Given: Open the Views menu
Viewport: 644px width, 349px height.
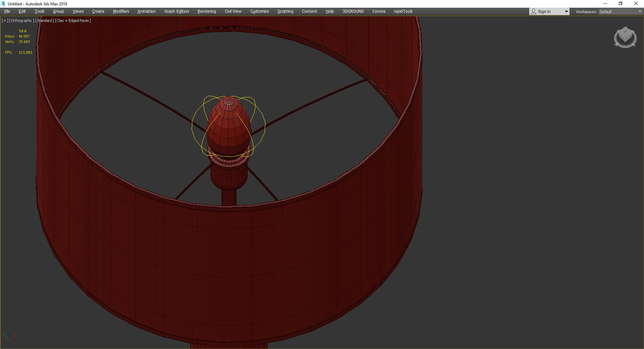Looking at the screenshot, I should click(78, 11).
